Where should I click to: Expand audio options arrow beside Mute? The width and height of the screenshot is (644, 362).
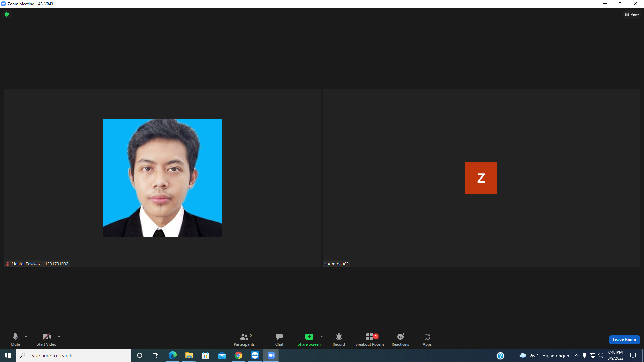(x=26, y=337)
